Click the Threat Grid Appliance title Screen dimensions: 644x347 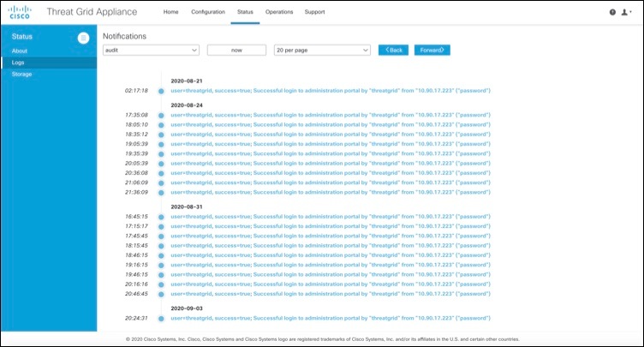tap(92, 12)
